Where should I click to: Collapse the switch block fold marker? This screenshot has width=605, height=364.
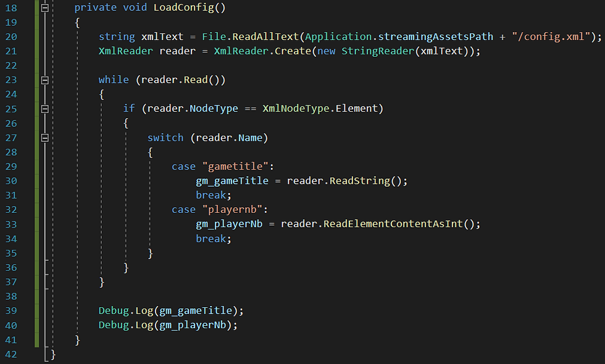[x=44, y=138]
